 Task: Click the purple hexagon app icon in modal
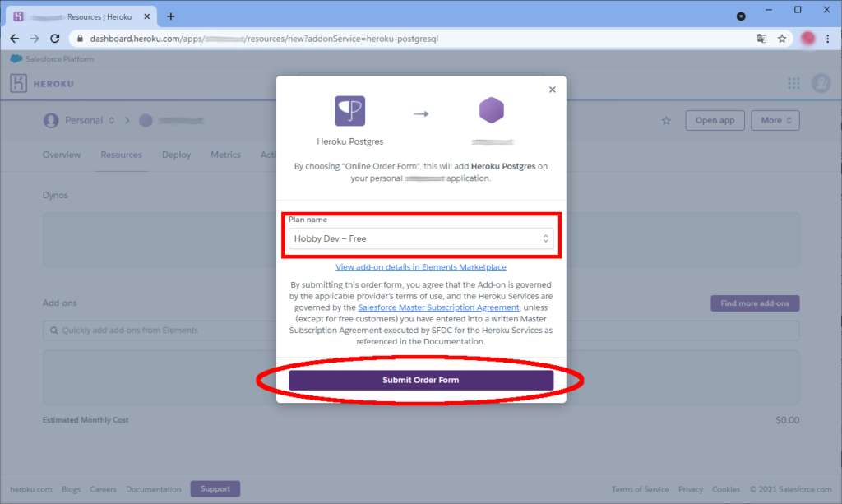(x=491, y=111)
